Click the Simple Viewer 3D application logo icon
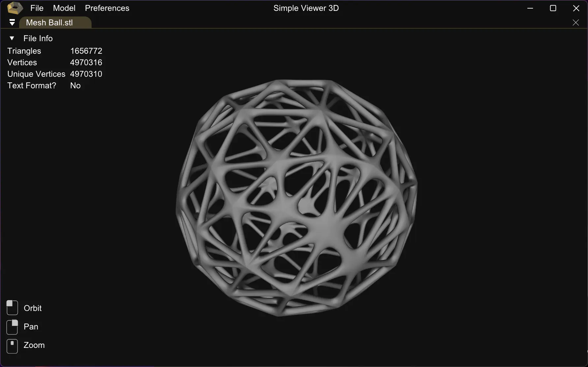588x367 pixels. tap(15, 8)
